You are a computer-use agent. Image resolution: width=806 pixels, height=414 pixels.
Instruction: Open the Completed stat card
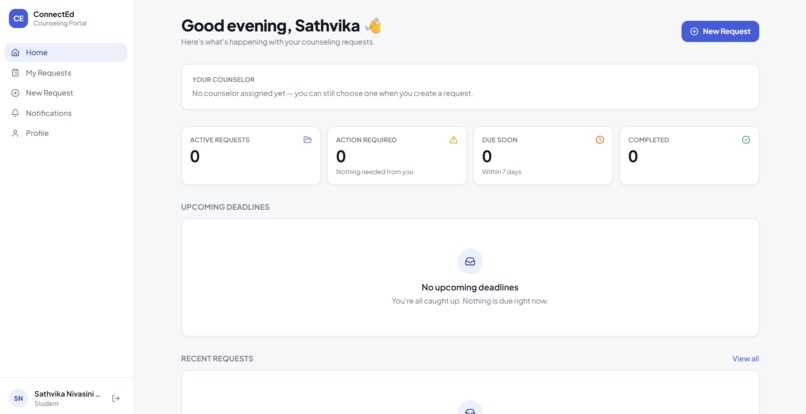click(689, 155)
